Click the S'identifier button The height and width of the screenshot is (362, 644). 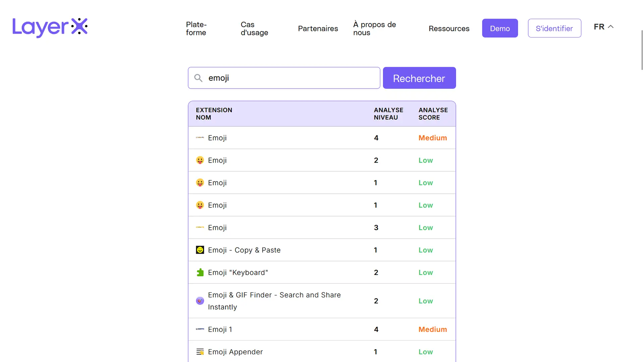coord(554,28)
